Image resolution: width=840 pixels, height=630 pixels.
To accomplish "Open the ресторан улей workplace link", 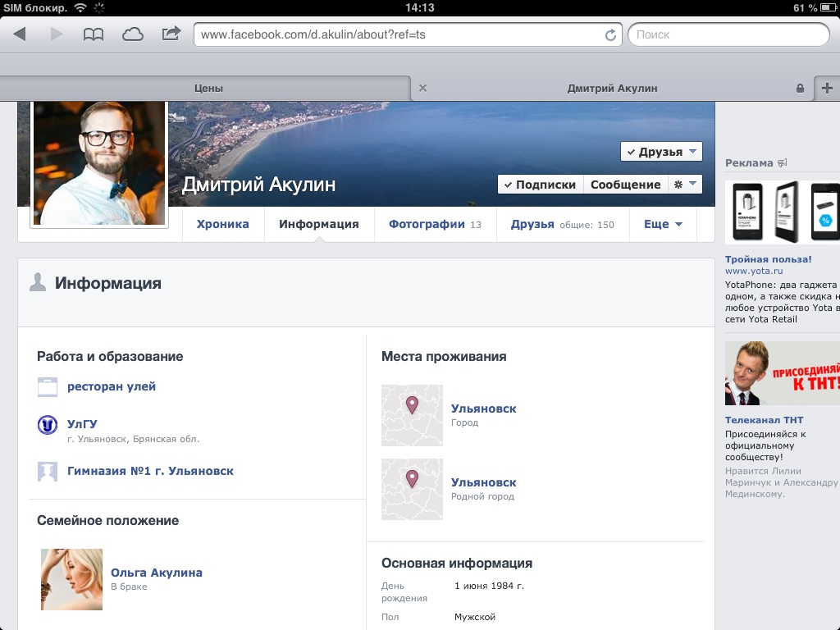I will [x=112, y=386].
